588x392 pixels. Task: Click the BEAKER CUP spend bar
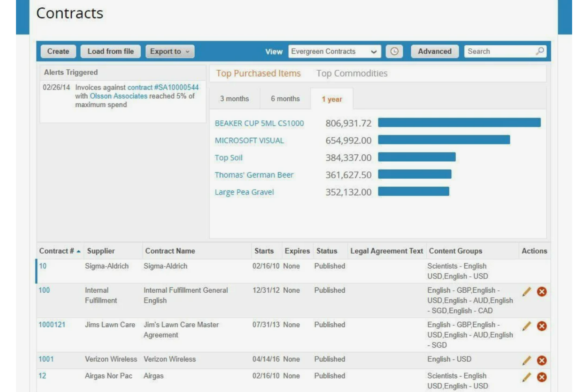coord(459,122)
